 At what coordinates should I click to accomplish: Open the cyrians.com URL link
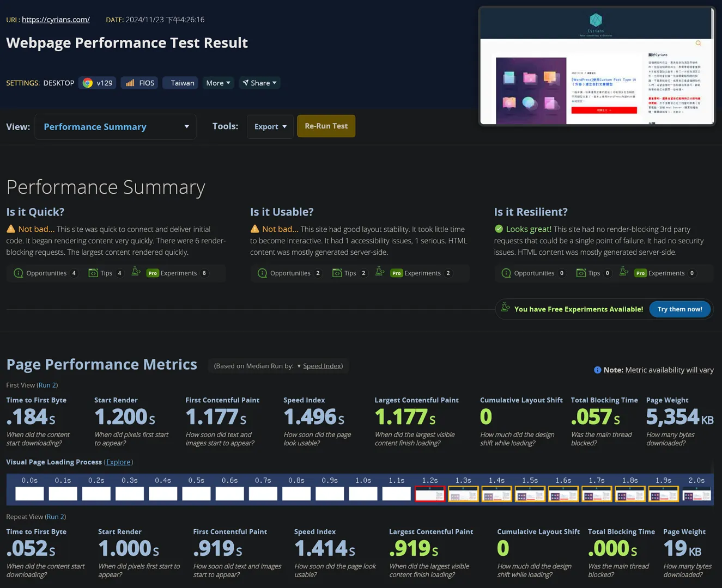(x=56, y=20)
